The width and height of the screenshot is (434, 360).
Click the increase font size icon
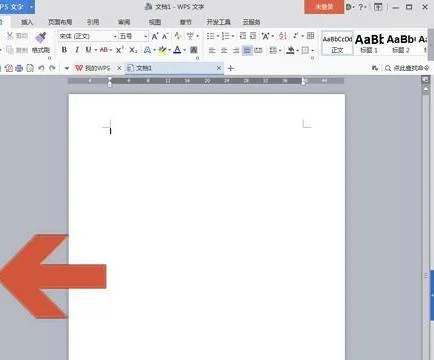click(x=155, y=36)
